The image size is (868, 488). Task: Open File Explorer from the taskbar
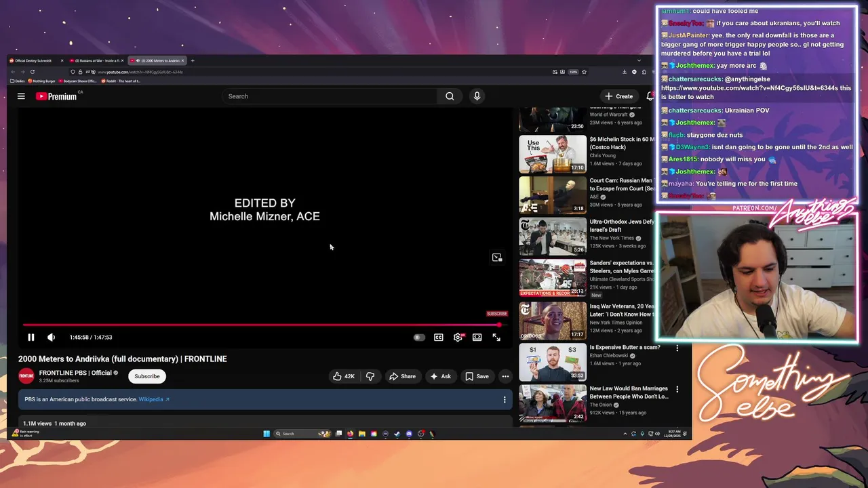[361, 434]
